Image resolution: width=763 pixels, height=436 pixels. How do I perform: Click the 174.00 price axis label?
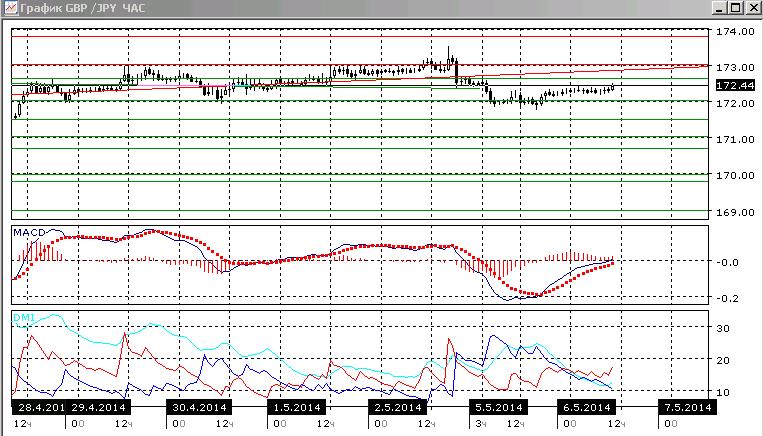[x=735, y=32]
